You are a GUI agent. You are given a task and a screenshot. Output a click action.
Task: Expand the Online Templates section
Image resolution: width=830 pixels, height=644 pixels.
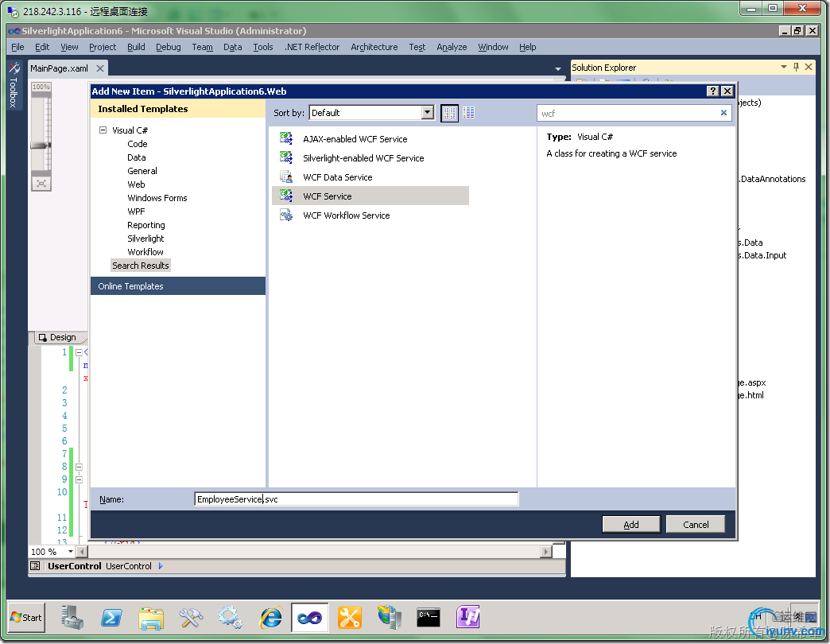click(178, 285)
